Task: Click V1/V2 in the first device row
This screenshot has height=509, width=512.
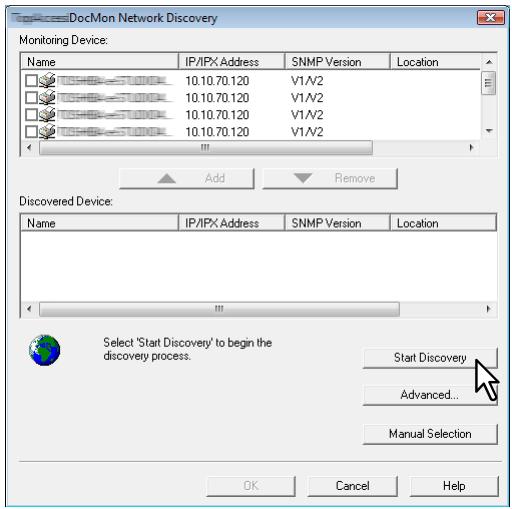Action: point(307,81)
